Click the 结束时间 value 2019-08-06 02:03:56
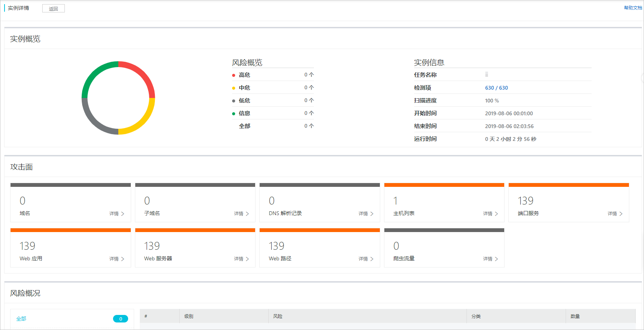 pyautogui.click(x=509, y=126)
